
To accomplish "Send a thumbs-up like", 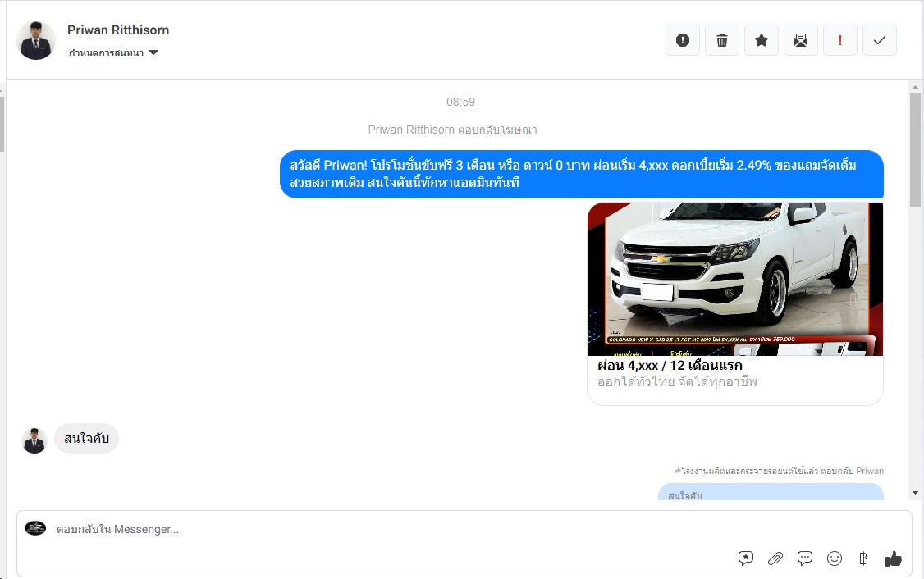I will point(894,558).
